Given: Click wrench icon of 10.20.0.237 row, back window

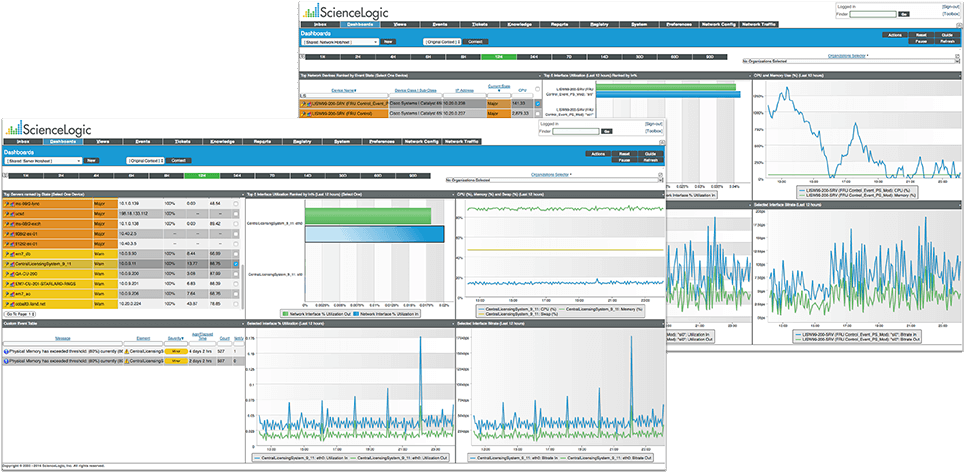Looking at the screenshot, I should [303, 114].
